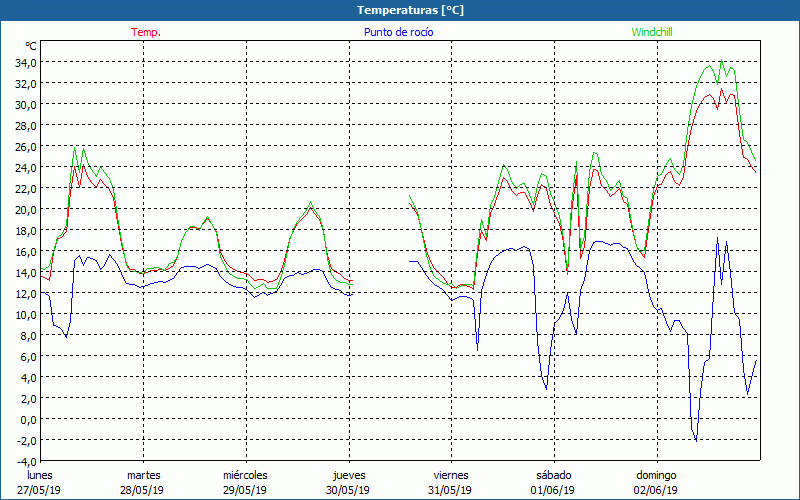Click the 29/05/19 date label
This screenshot has width=800, height=500.
tap(245, 490)
